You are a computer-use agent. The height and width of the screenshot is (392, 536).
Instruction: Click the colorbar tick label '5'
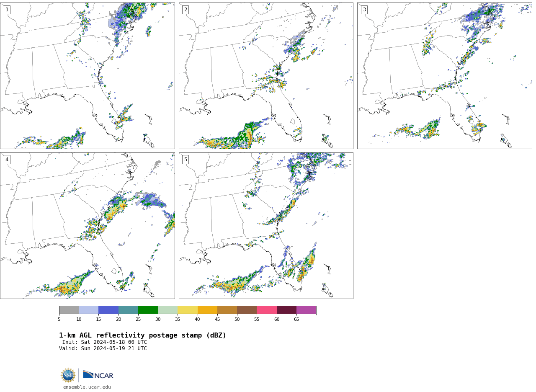point(59,320)
